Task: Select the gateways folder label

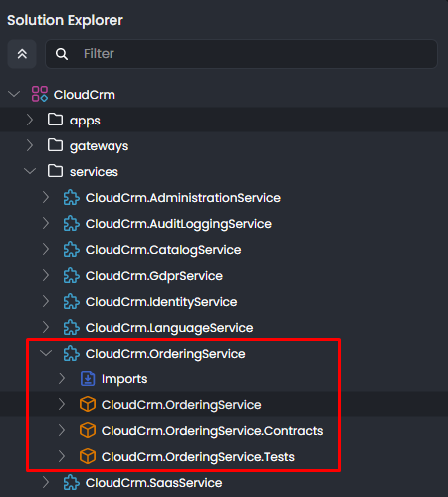Action: pyautogui.click(x=99, y=146)
